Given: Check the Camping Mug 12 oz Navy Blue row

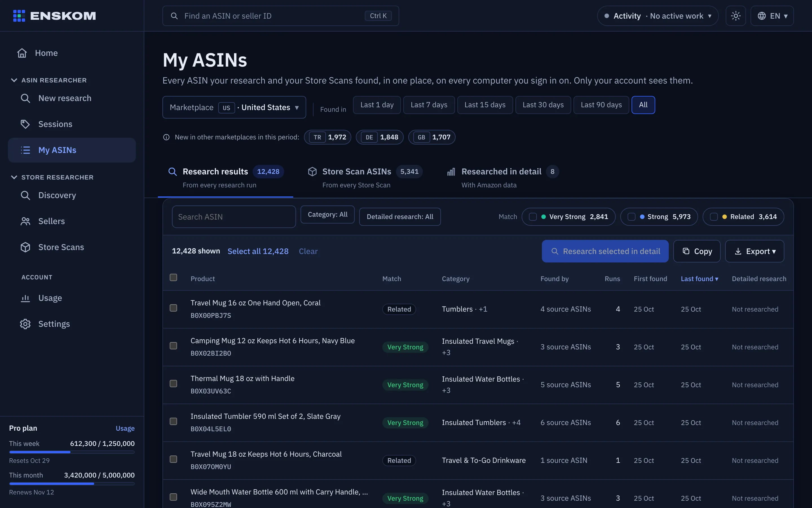Looking at the screenshot, I should click(173, 346).
